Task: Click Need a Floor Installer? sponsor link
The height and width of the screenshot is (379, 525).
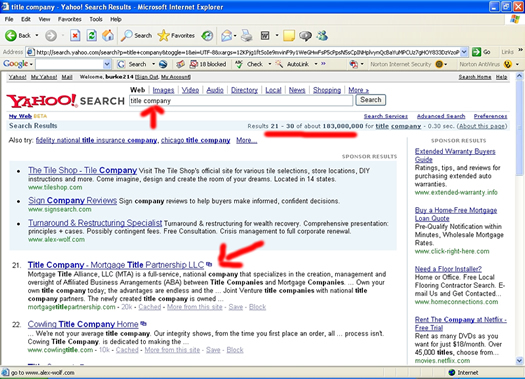Action: (x=448, y=269)
